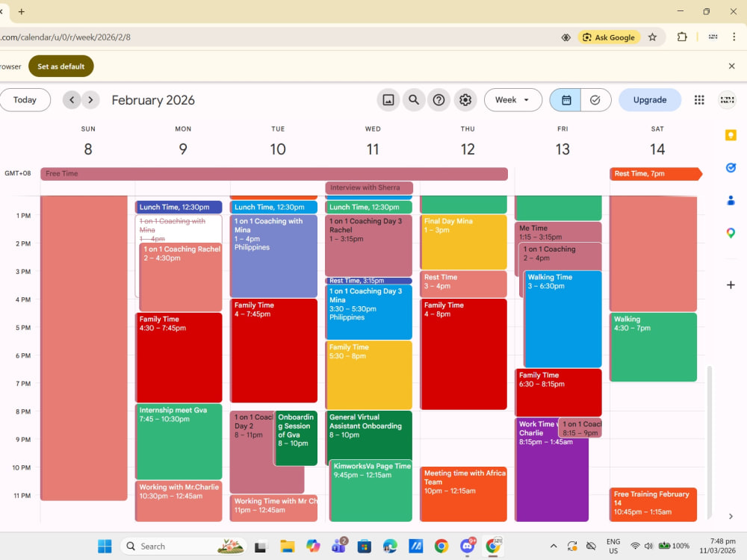
Task: Open Rest Time, 7pm Saturday event
Action: coord(656,174)
